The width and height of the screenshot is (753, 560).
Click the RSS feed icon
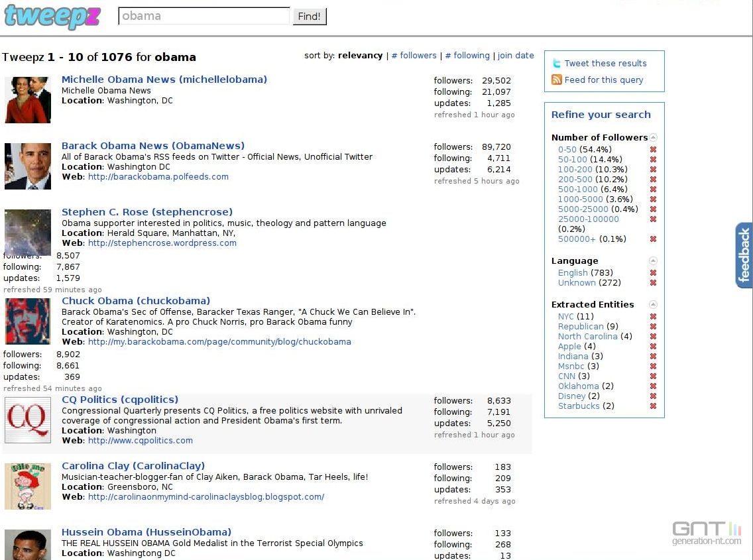(x=557, y=80)
